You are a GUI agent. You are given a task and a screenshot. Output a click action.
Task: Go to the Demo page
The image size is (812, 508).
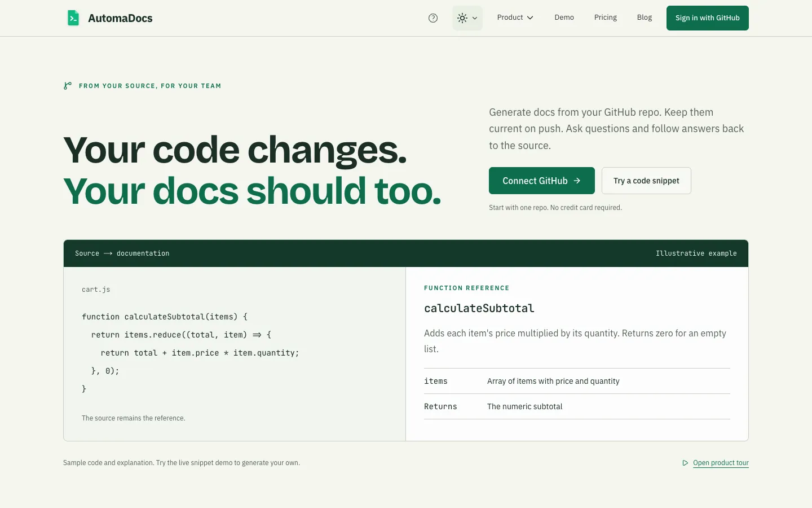pos(564,17)
